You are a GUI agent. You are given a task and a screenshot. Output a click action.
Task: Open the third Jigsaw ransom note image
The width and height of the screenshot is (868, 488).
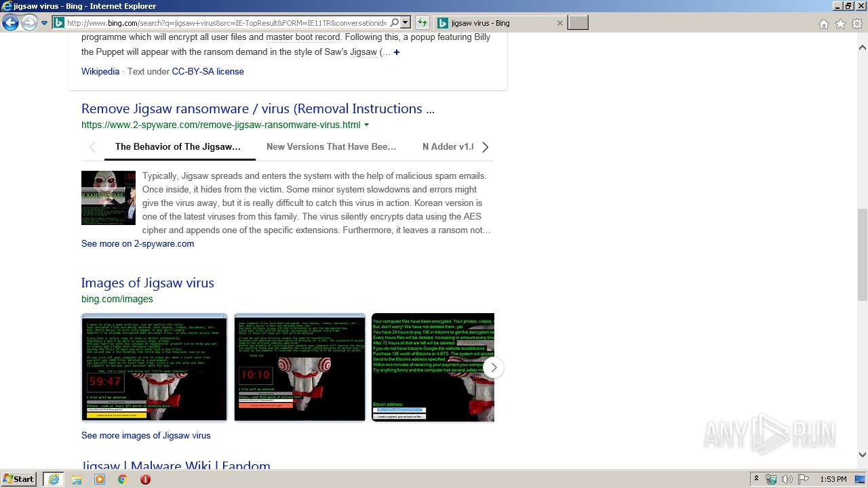pyautogui.click(x=433, y=367)
